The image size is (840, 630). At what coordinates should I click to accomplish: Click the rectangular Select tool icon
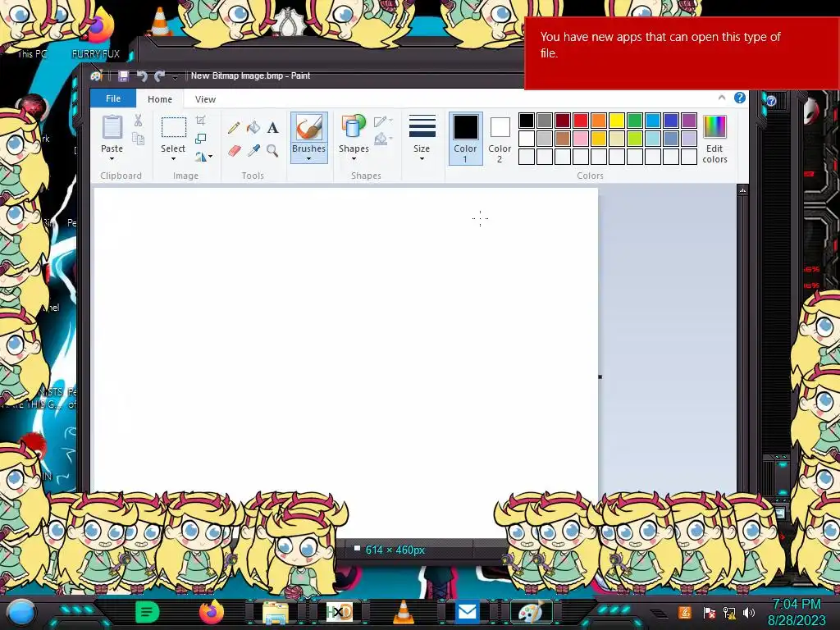pyautogui.click(x=174, y=127)
